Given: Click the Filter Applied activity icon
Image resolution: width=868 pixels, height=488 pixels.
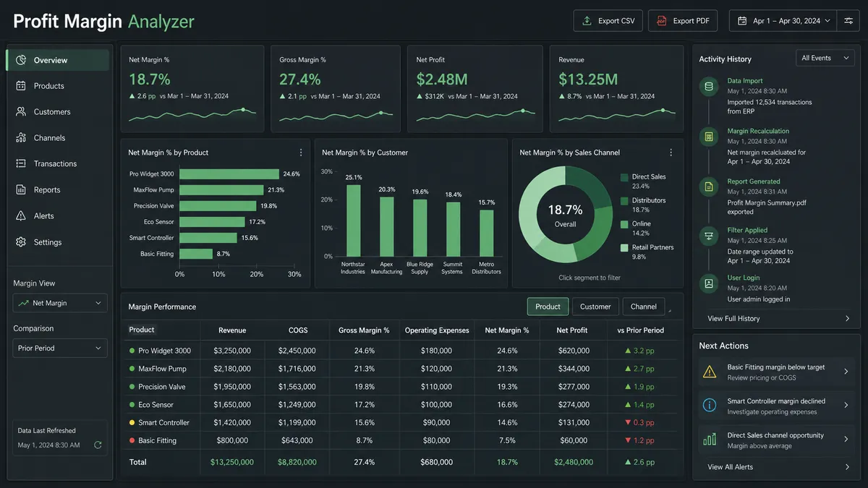Looking at the screenshot, I should coord(709,235).
